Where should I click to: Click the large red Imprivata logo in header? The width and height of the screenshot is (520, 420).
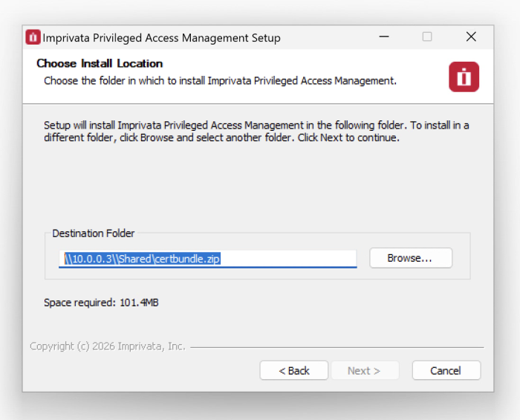[464, 77]
